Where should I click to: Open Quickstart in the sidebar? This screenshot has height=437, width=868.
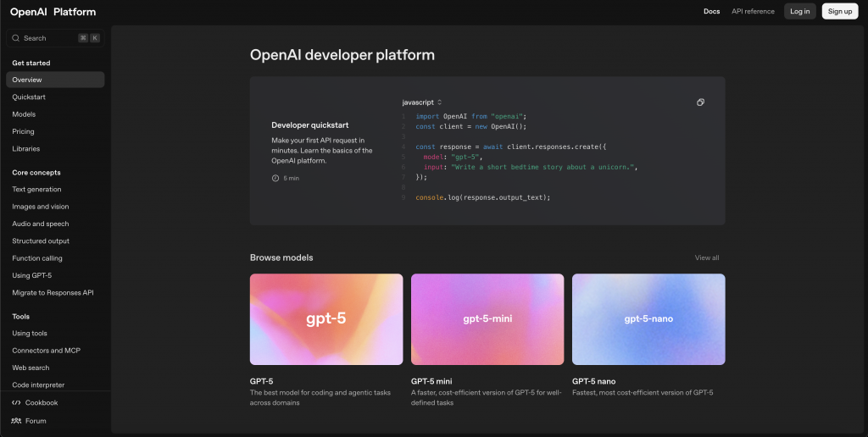[29, 97]
